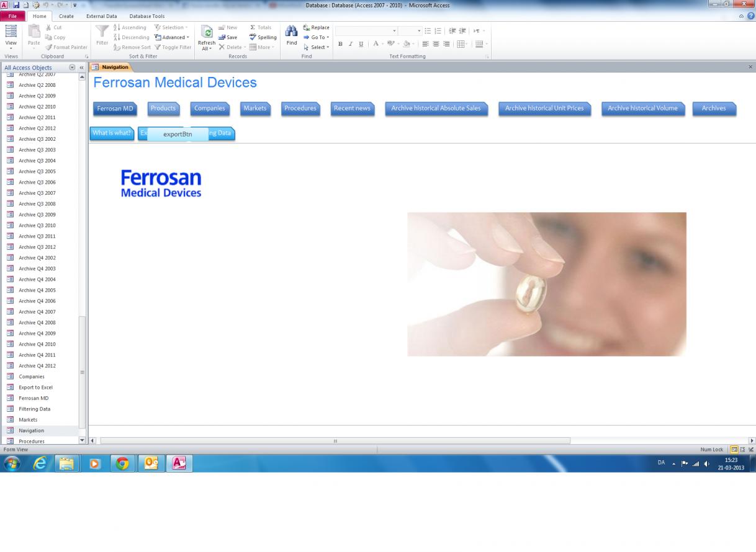Click the Copy command in Clipboard group
The height and width of the screenshot is (552, 756).
tap(55, 37)
